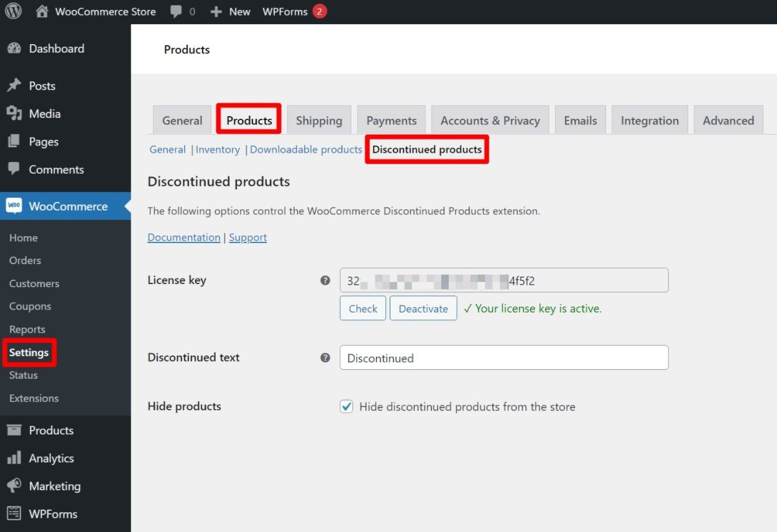Switch to the General settings tab
777x532 pixels.
[x=182, y=121]
